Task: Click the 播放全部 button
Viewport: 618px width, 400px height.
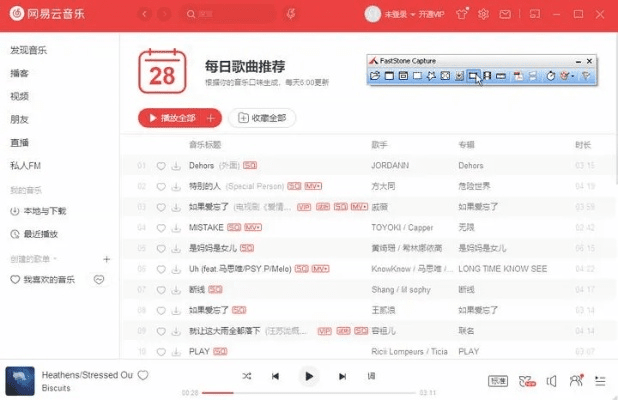Action: (172, 118)
